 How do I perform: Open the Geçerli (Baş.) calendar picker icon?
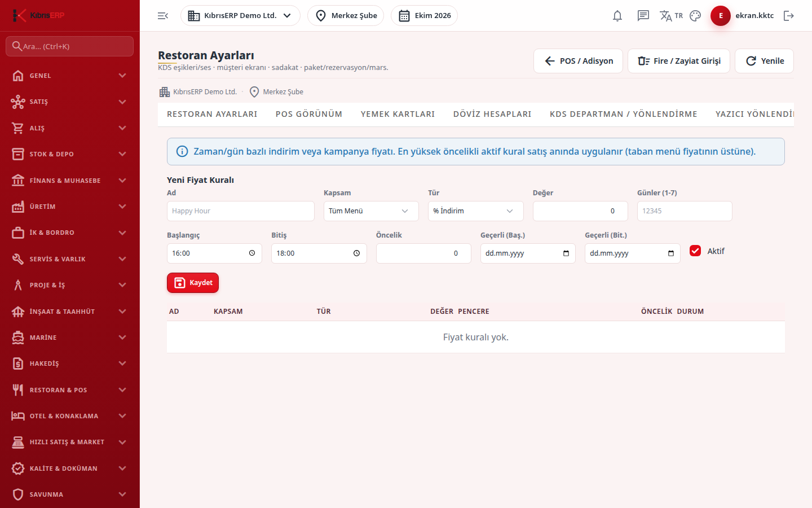pyautogui.click(x=566, y=253)
